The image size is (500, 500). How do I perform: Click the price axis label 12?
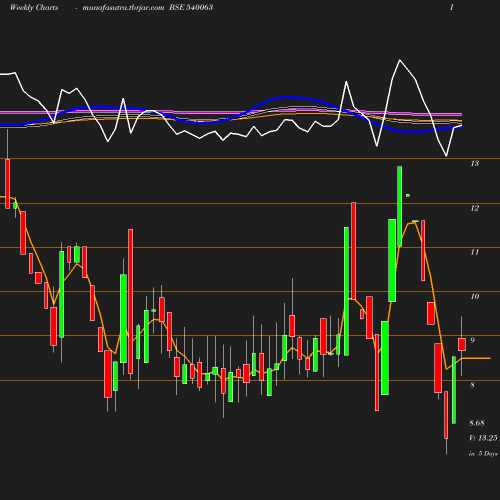(x=475, y=208)
